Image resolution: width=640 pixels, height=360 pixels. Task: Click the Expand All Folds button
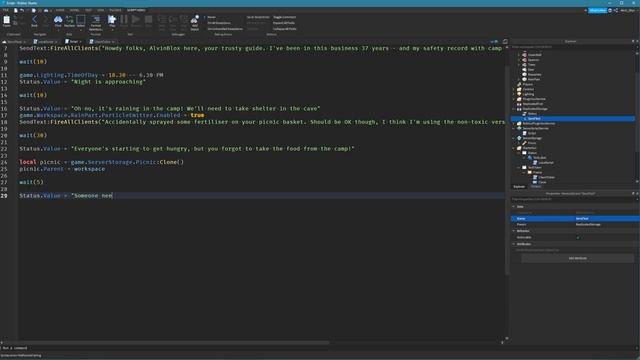coord(284,23)
